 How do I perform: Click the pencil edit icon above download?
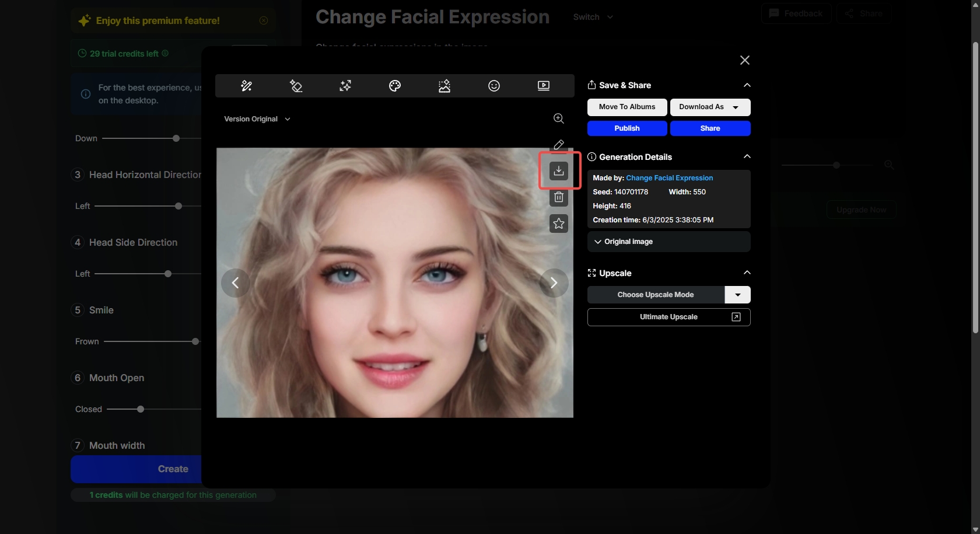(x=559, y=144)
